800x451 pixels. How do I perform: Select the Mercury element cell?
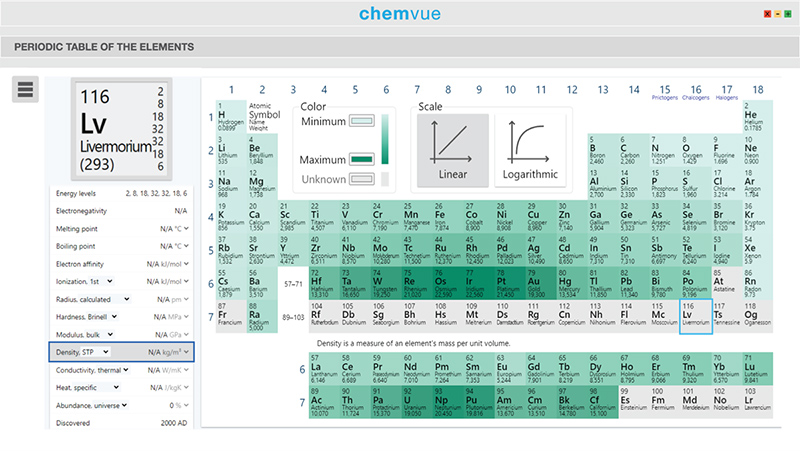pyautogui.click(x=571, y=284)
